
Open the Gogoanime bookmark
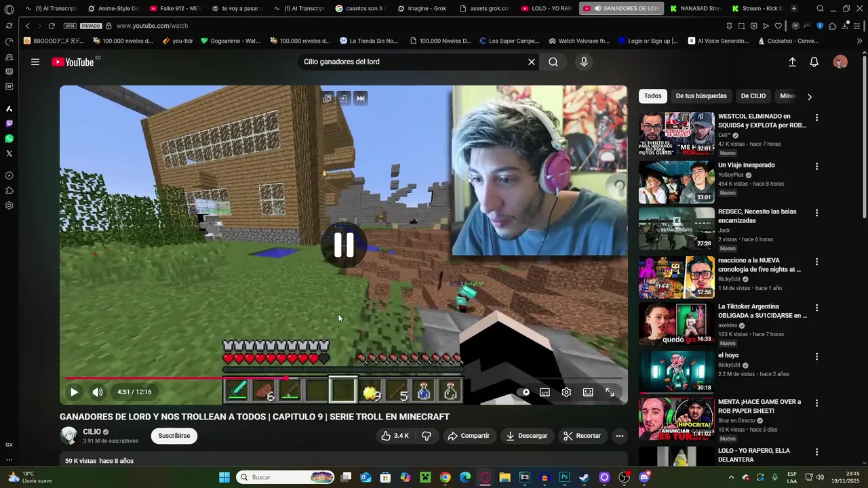pos(230,41)
